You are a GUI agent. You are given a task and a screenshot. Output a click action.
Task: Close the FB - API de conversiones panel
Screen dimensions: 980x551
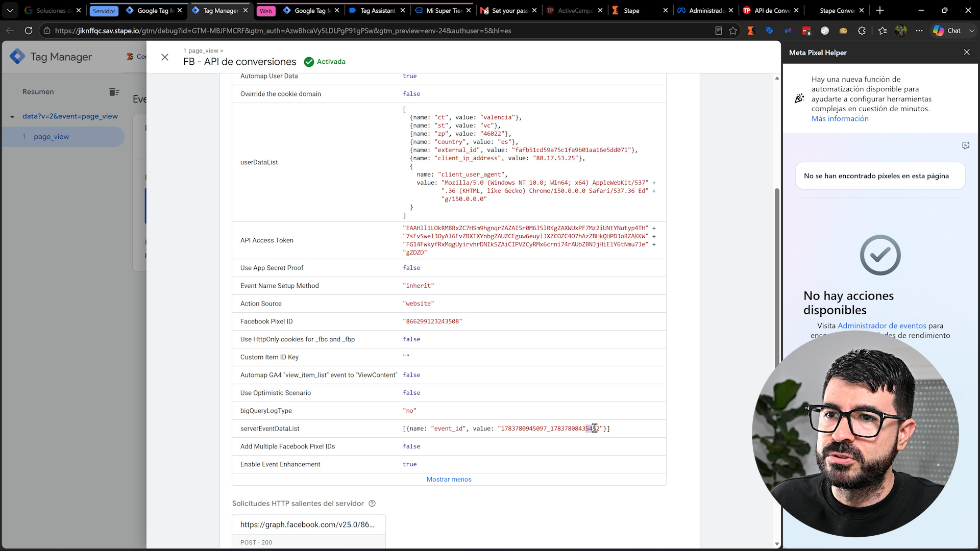click(x=164, y=57)
